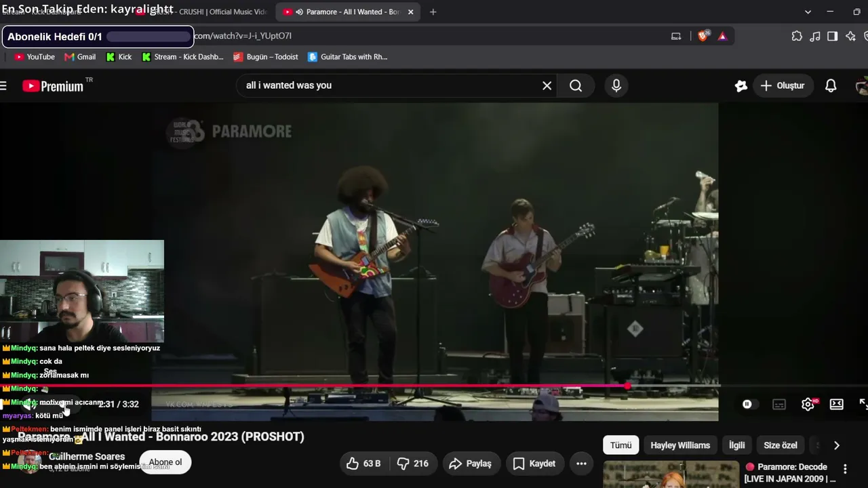Open the tab search dropdown chevron
Image resolution: width=868 pixels, height=488 pixels.
tap(808, 12)
